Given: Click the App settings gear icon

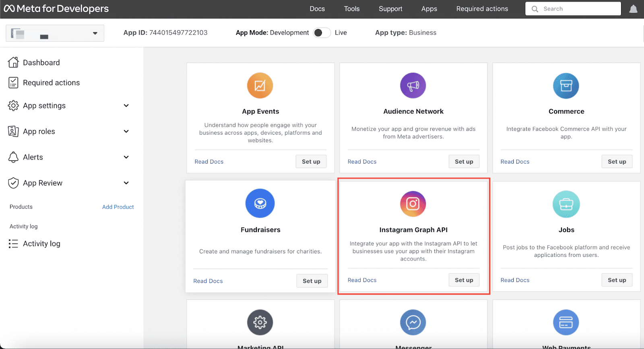Looking at the screenshot, I should tap(13, 105).
